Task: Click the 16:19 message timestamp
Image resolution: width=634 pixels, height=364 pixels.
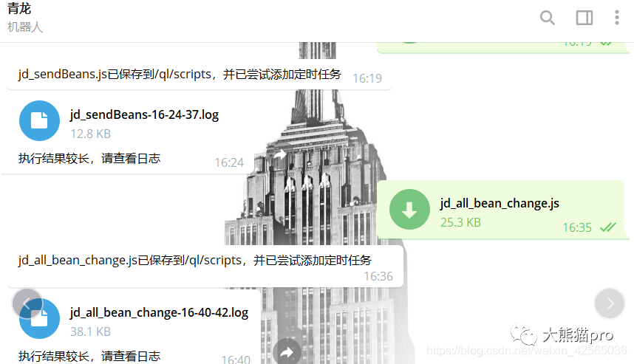Action: (367, 78)
